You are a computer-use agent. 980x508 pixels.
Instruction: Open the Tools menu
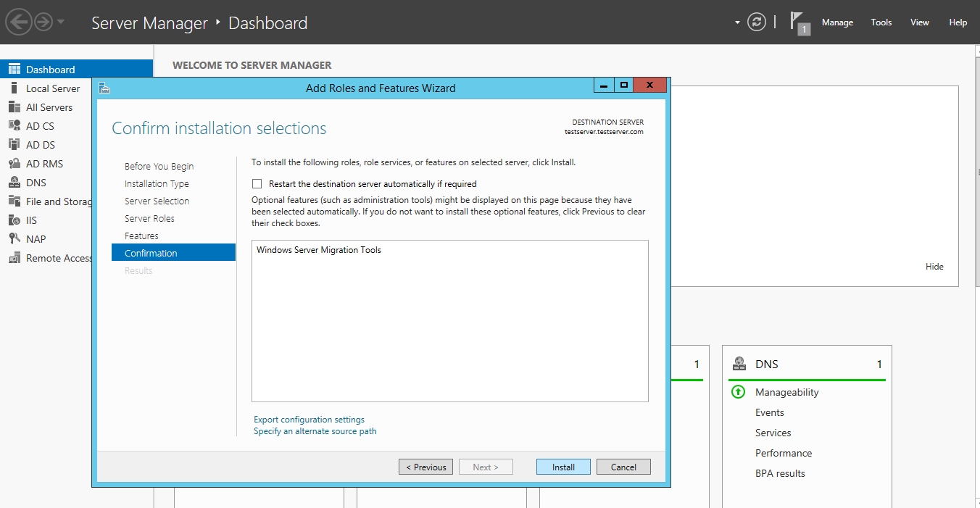(881, 22)
